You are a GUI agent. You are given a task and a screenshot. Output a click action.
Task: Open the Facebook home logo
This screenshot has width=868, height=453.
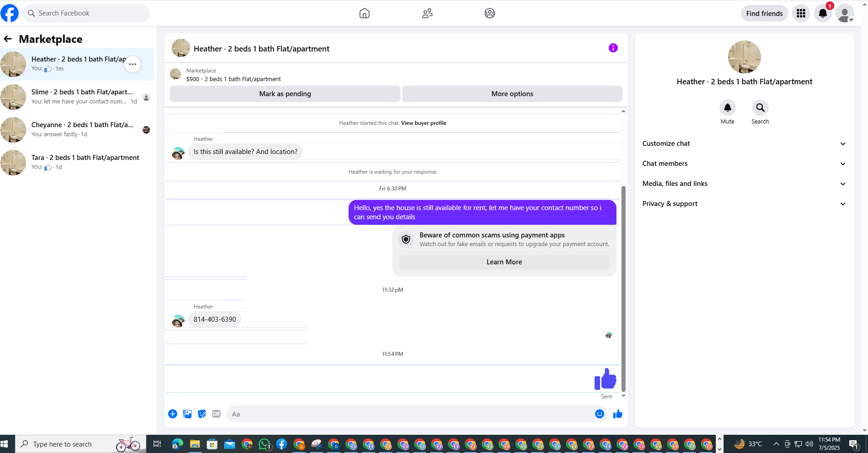[10, 13]
